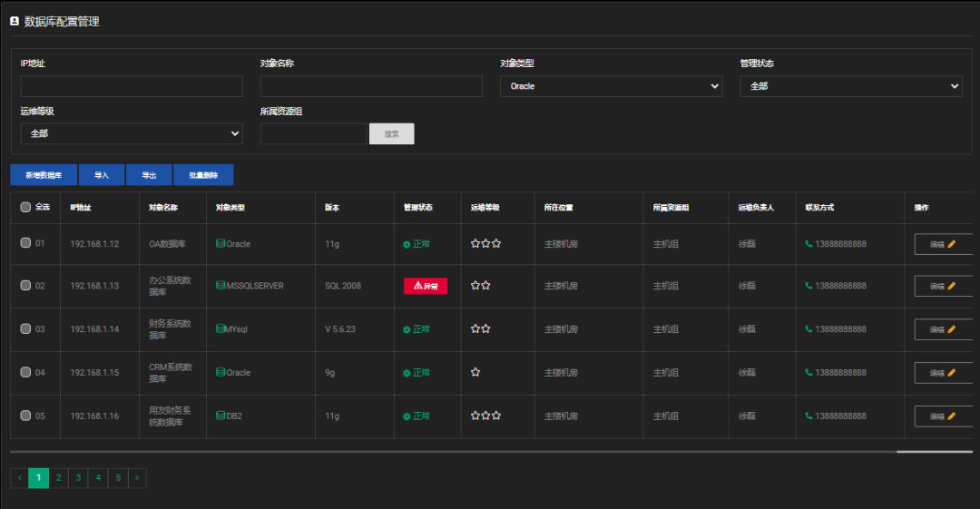Click the pencil edit icon in row 01
Screen dimensions: 980x509
pyautogui.click(x=951, y=244)
